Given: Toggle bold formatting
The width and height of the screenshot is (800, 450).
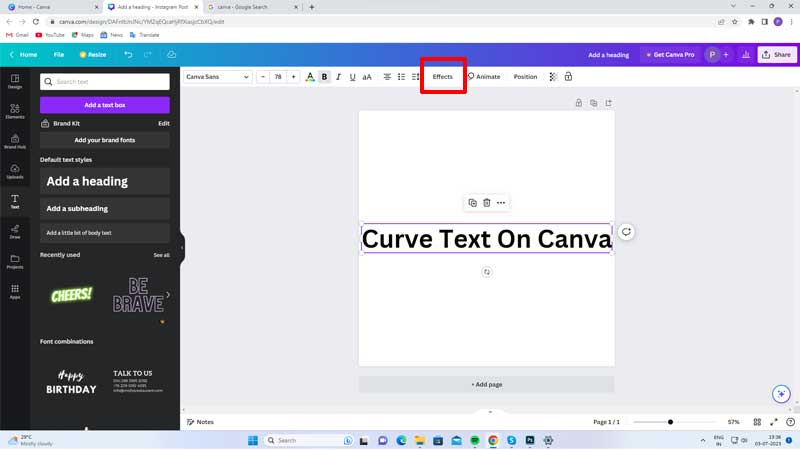Looking at the screenshot, I should click(x=324, y=77).
